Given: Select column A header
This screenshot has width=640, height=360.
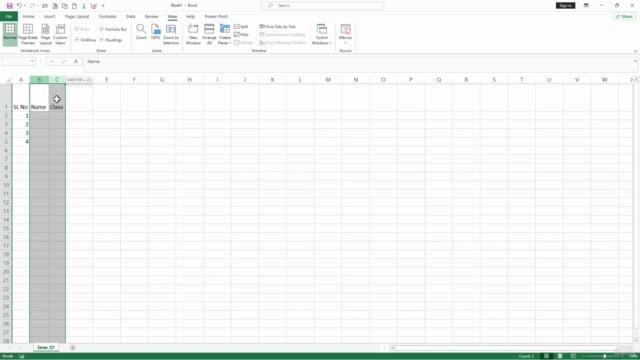Looking at the screenshot, I should click(21, 80).
